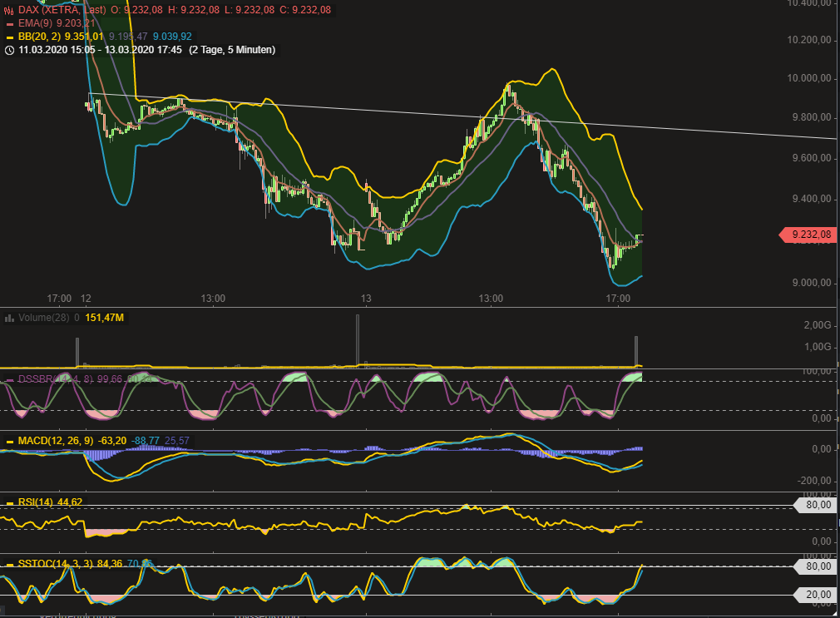Click the date marker 12 on time axis
Image resolution: width=840 pixels, height=618 pixels.
click(86, 299)
